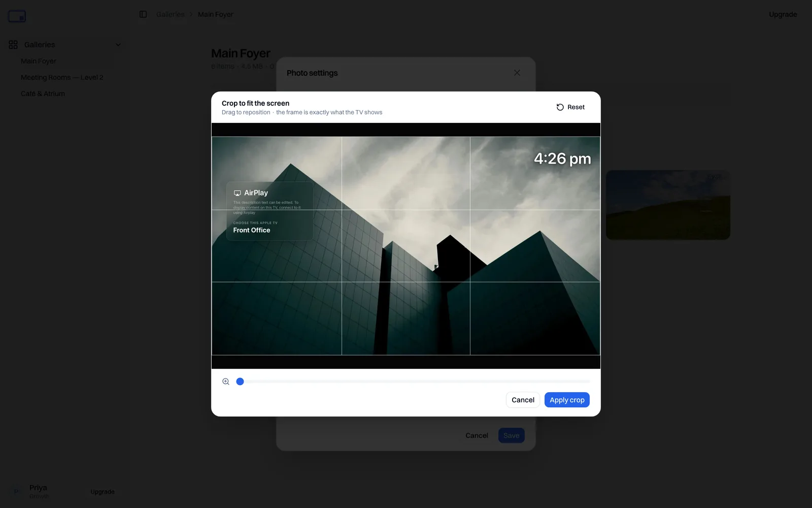812x508 pixels.
Task: Open Café & Atrium gallery
Action: [43, 93]
